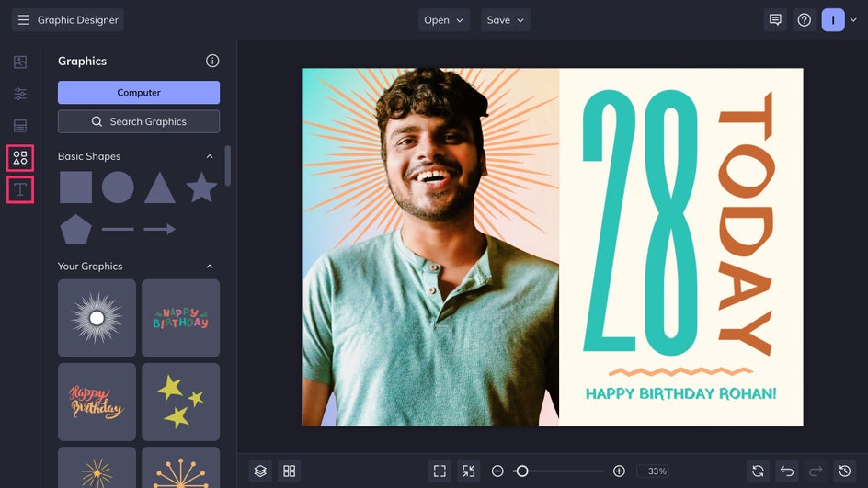Click the zoom slider handle
Viewport: 868px width, 488px height.
tap(521, 471)
